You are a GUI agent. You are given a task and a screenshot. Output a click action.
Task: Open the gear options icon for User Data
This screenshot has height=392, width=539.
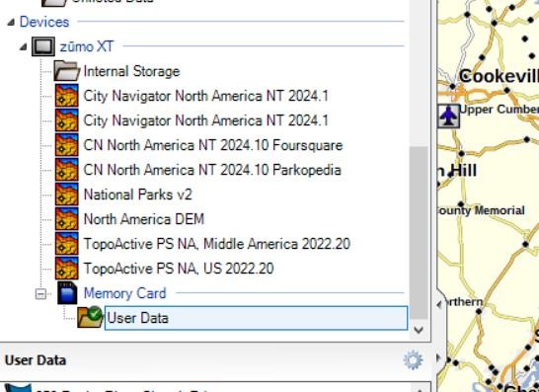(413, 360)
